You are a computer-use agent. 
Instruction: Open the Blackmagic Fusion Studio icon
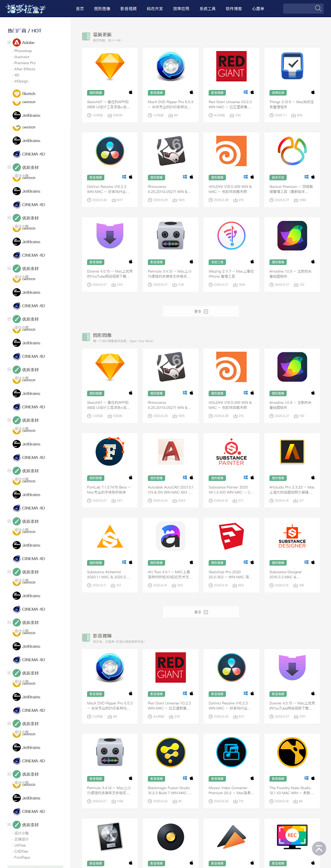[171, 752]
